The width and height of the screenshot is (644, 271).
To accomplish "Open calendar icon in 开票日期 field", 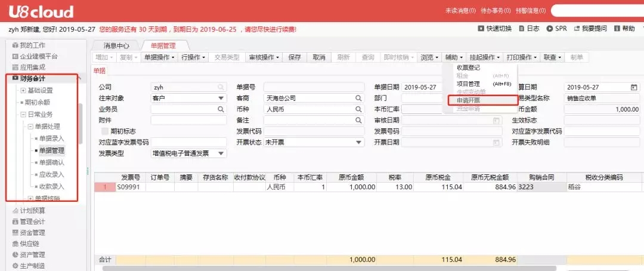I will (x=496, y=142).
